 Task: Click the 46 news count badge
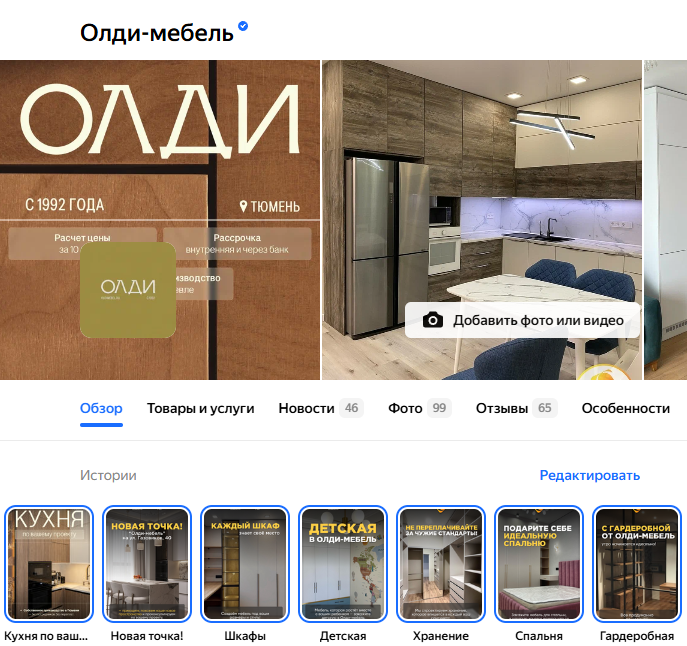click(x=351, y=408)
